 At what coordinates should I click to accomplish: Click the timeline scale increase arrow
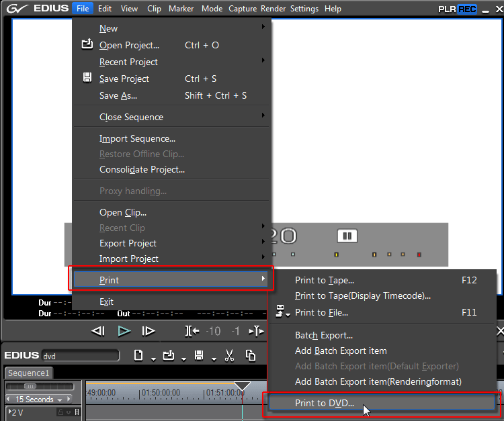click(x=69, y=399)
